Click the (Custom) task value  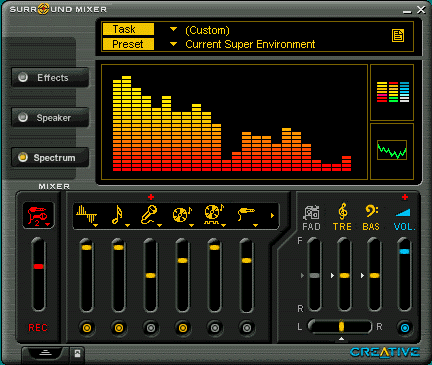(207, 30)
